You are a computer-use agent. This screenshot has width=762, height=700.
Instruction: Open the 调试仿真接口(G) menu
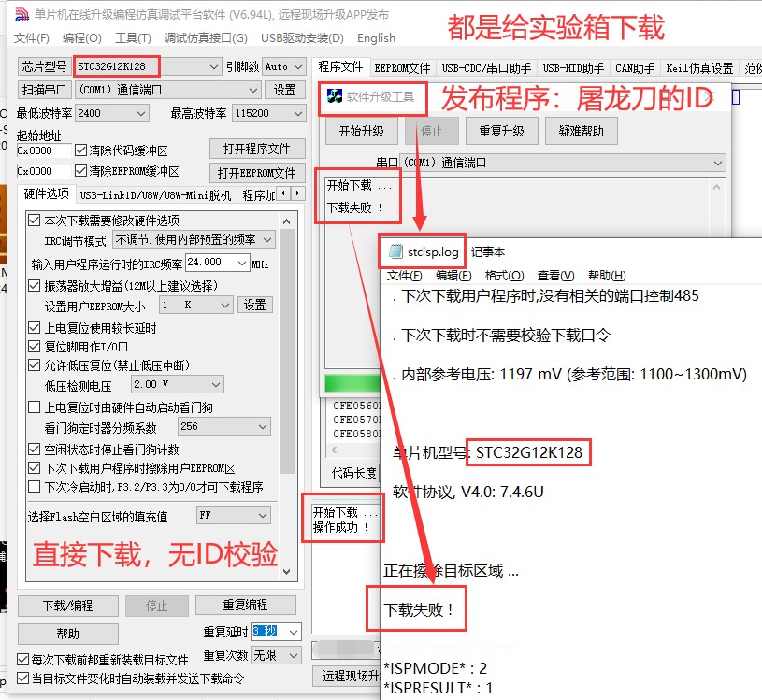pyautogui.click(x=206, y=38)
